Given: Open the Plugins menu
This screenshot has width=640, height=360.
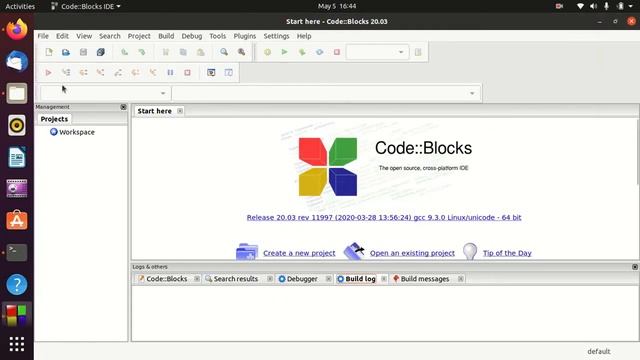Looking at the screenshot, I should pos(245,36).
